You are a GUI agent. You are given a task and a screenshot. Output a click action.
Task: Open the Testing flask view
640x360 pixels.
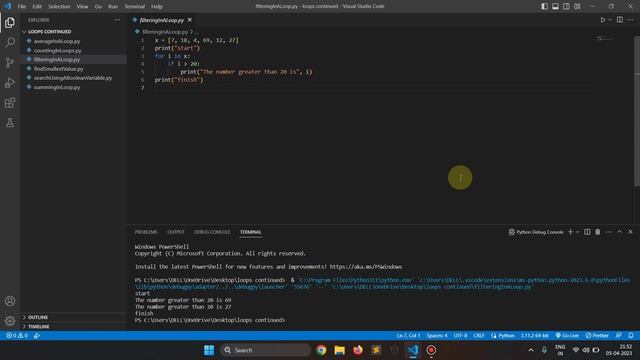(10, 122)
